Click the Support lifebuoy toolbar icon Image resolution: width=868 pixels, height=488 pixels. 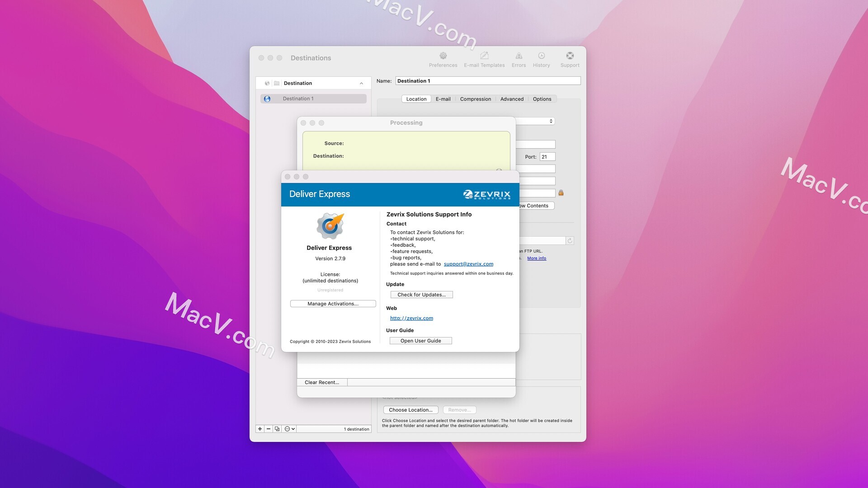pyautogui.click(x=570, y=59)
